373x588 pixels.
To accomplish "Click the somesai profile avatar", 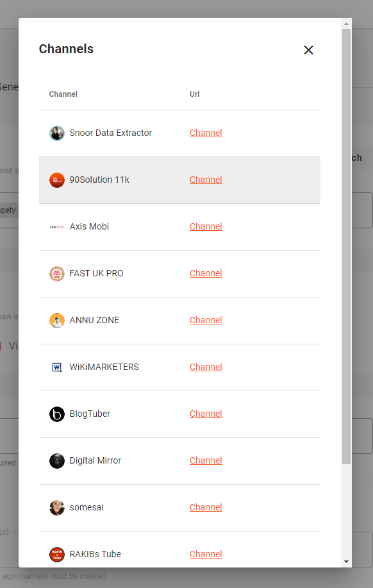I will (57, 508).
